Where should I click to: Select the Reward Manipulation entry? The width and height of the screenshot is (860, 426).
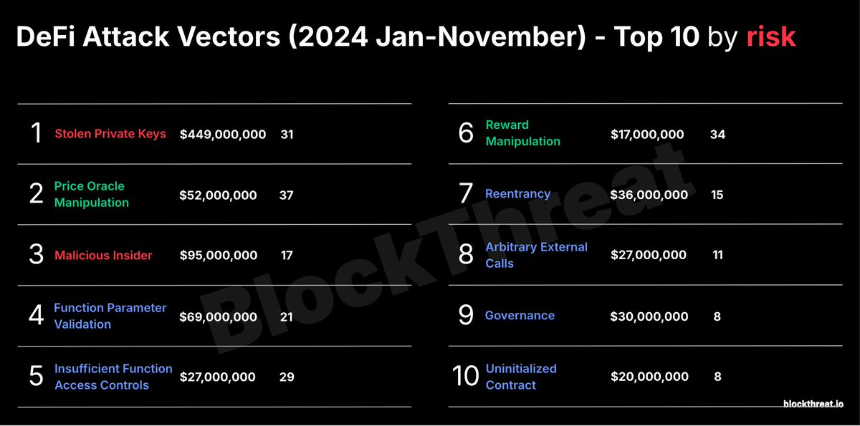click(x=523, y=133)
